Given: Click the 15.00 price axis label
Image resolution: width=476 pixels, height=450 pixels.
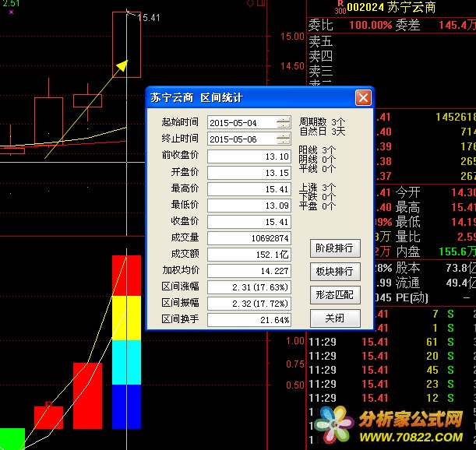Looking at the screenshot, I should pyautogui.click(x=292, y=37).
